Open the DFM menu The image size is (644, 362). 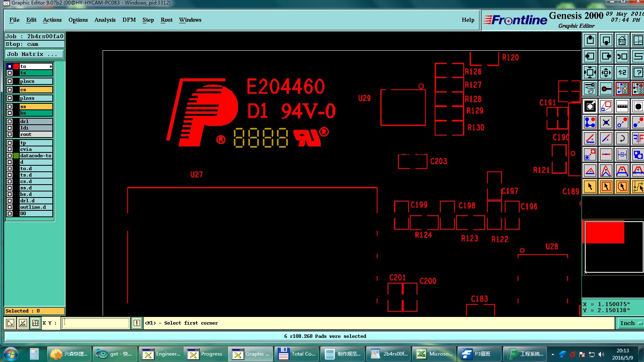click(x=129, y=20)
